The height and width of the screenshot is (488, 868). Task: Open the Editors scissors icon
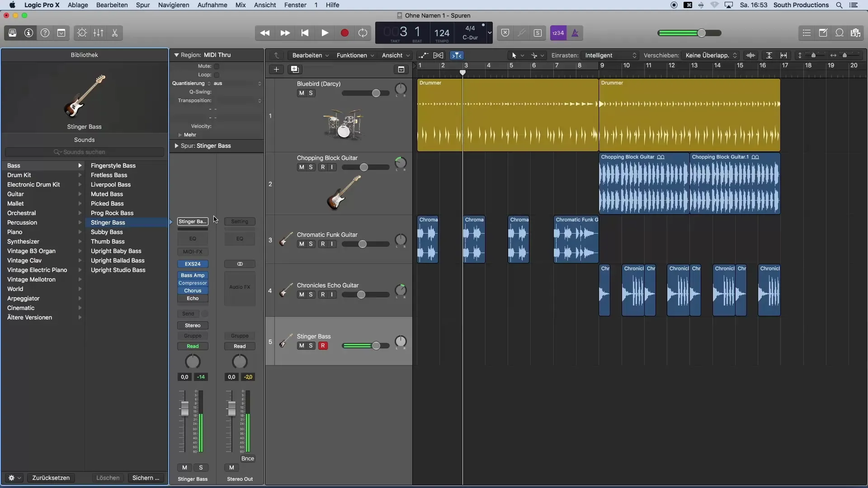[114, 33]
